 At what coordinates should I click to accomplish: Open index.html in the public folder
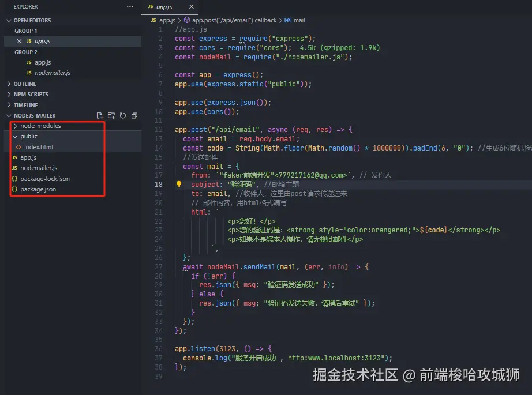(x=38, y=147)
